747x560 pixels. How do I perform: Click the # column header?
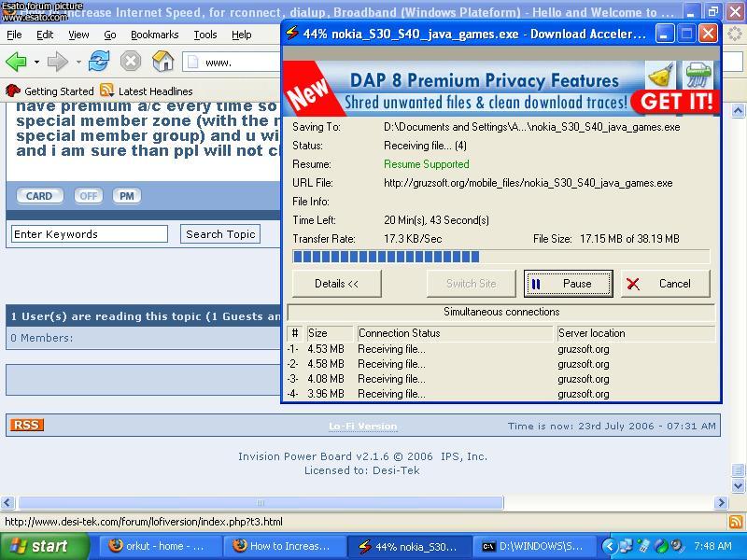point(295,333)
